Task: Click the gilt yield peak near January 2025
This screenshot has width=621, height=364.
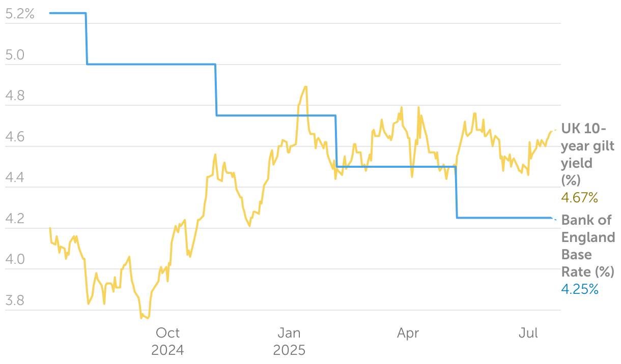Action: tap(305, 87)
